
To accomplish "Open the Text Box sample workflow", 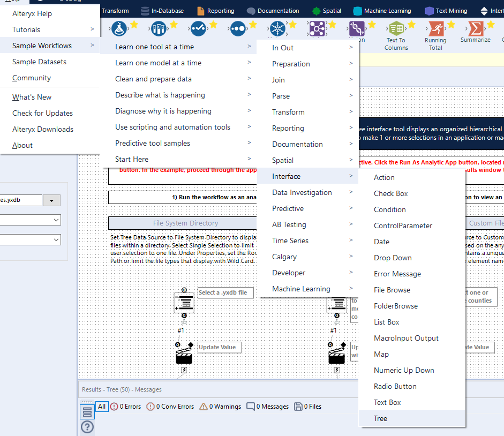I will click(412, 402).
